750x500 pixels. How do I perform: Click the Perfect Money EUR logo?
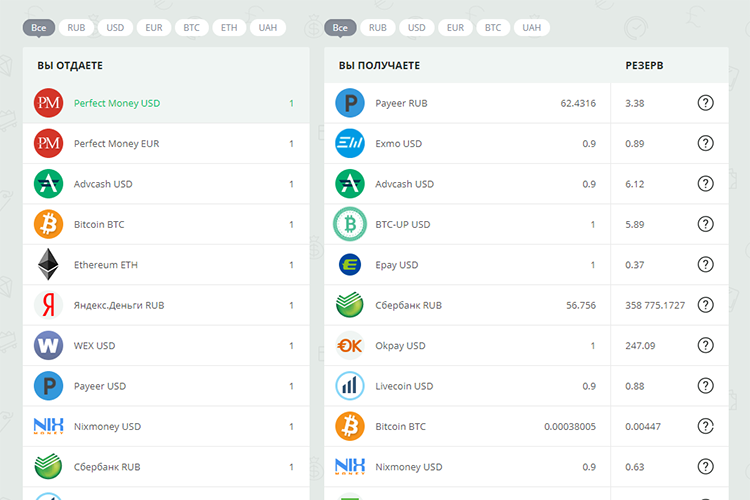pos(48,144)
